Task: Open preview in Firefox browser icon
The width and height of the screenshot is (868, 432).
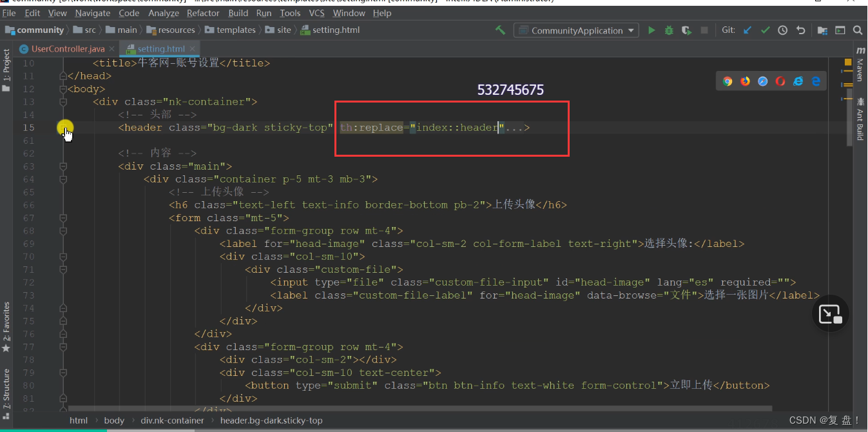Action: tap(746, 81)
